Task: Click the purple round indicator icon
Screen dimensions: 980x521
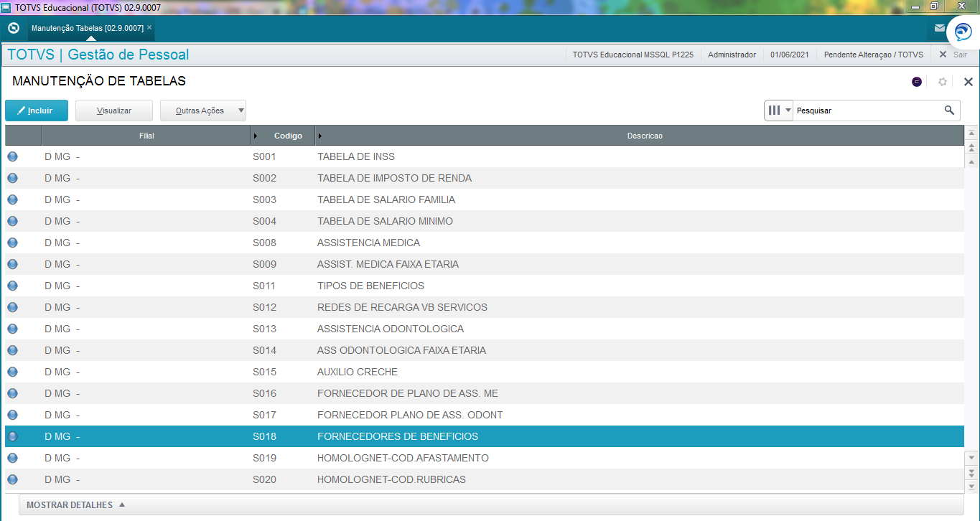Action: pos(917,82)
